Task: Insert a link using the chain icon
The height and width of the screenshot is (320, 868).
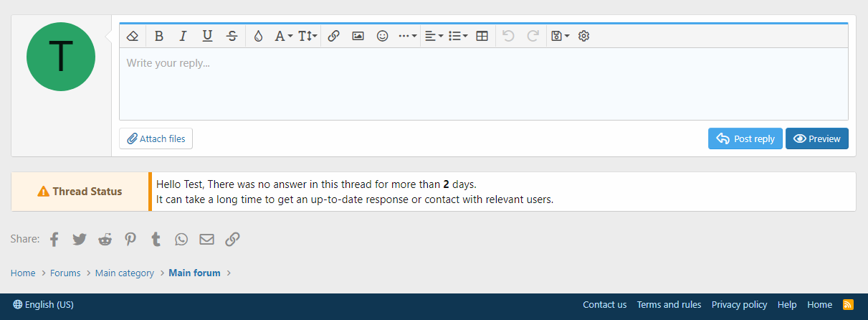Action: point(333,36)
